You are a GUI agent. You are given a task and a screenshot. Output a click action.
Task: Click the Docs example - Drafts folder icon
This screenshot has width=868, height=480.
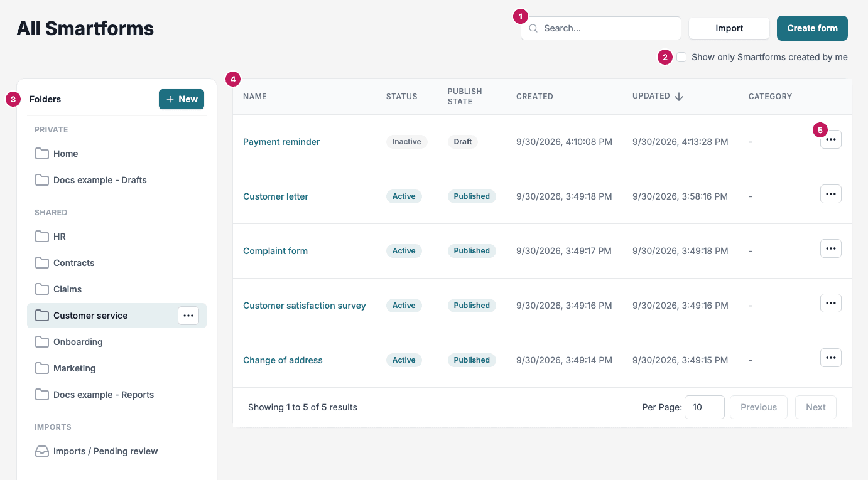[x=42, y=180]
